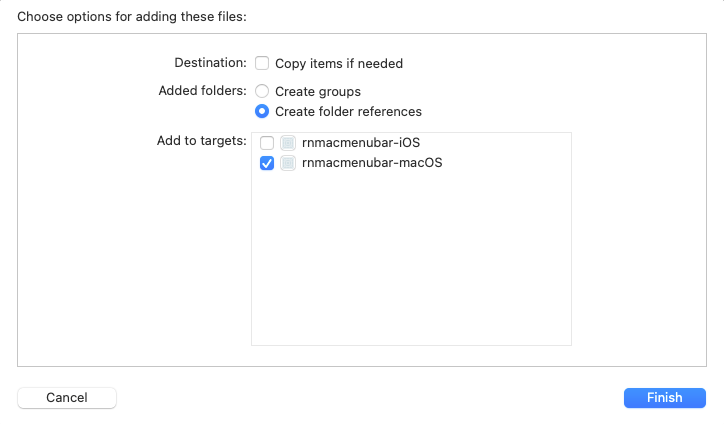Viewport: 724px width, 425px height.
Task: Click the Choose options for adding heading
Action: click(132, 17)
